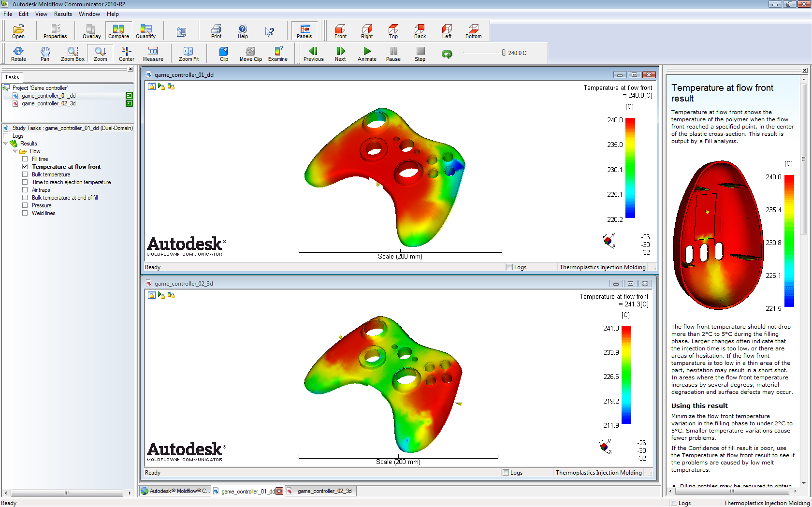This screenshot has height=507, width=812.
Task: Collapse the Flow folder node
Action: (15, 151)
